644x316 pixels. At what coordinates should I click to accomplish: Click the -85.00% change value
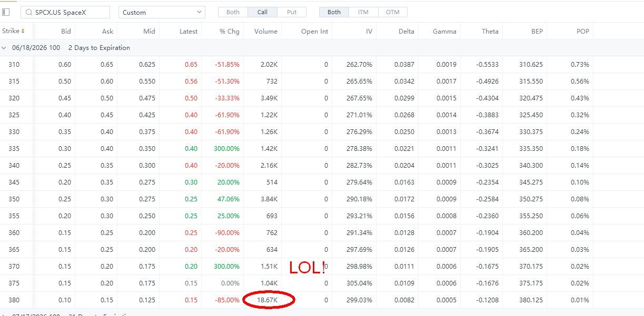coord(227,300)
